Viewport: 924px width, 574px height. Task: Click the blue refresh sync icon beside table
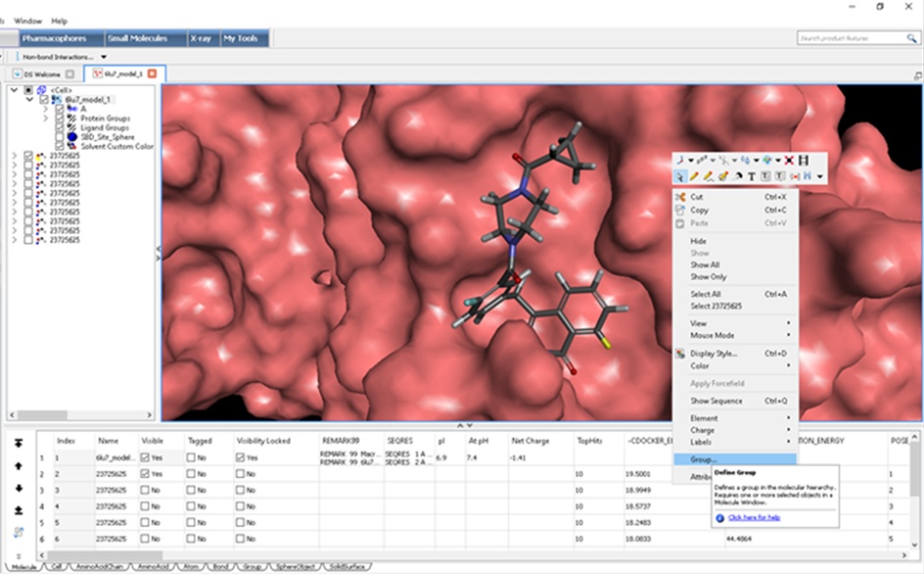[x=19, y=532]
